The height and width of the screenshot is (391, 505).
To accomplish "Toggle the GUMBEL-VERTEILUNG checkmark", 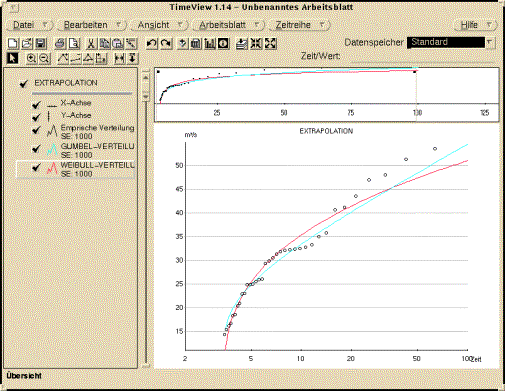I will [36, 149].
